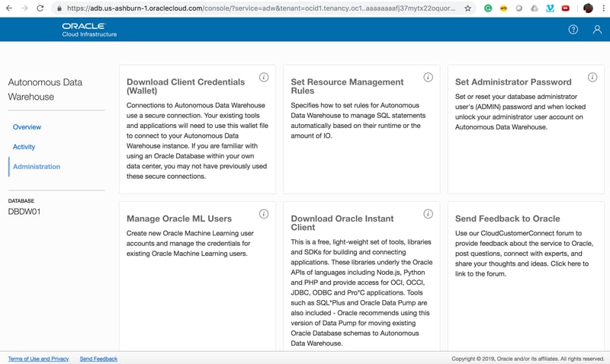This screenshot has height=364, width=610.
Task: Select the Administration section
Action: (x=37, y=167)
